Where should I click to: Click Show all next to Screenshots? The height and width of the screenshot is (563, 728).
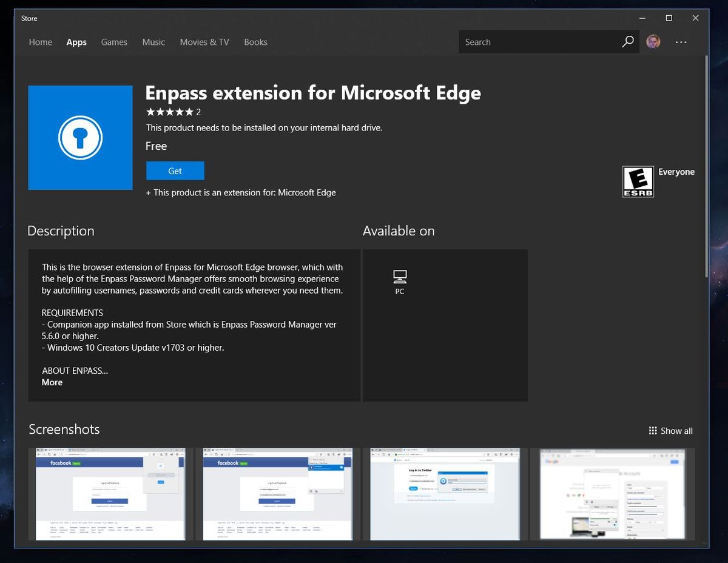[x=675, y=431]
